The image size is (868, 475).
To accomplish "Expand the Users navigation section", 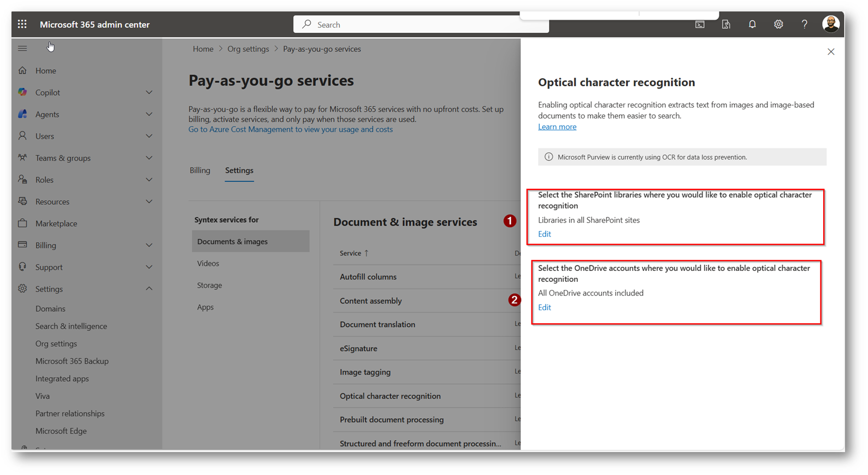I will tap(149, 136).
